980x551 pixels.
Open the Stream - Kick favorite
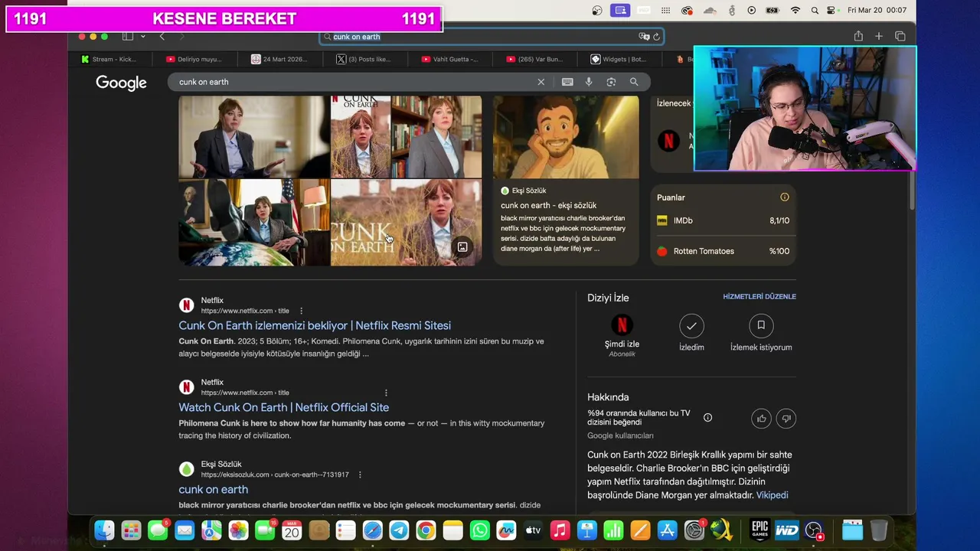(109, 59)
